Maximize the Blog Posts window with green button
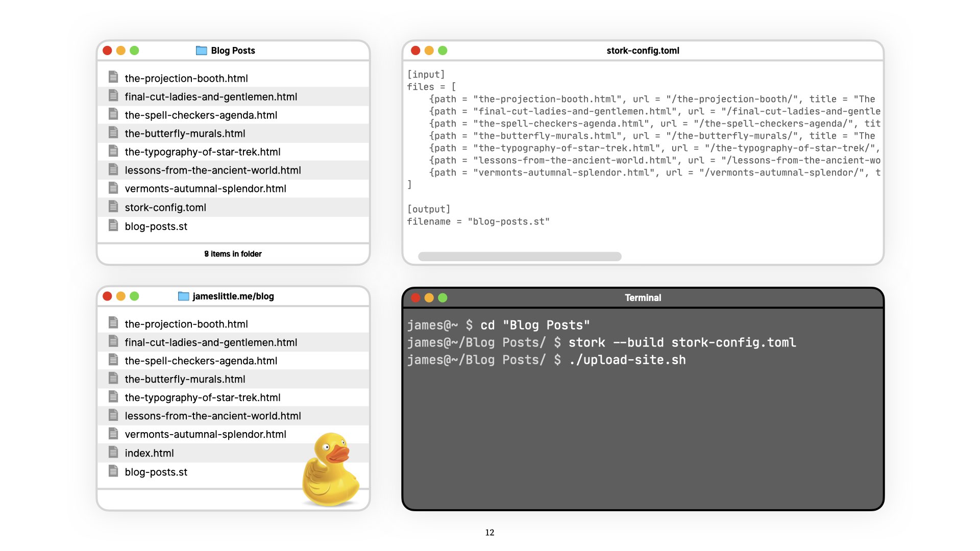This screenshot has width=980, height=551. pyautogui.click(x=134, y=51)
